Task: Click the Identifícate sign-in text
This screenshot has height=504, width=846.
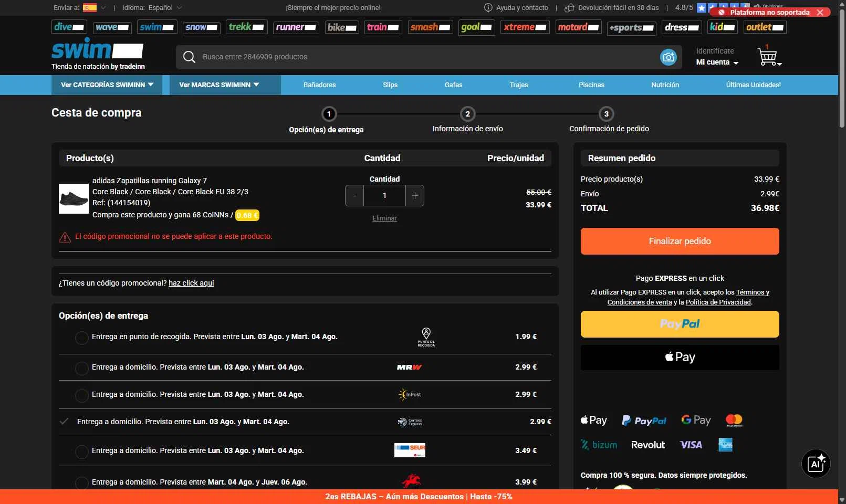Action: coord(715,51)
